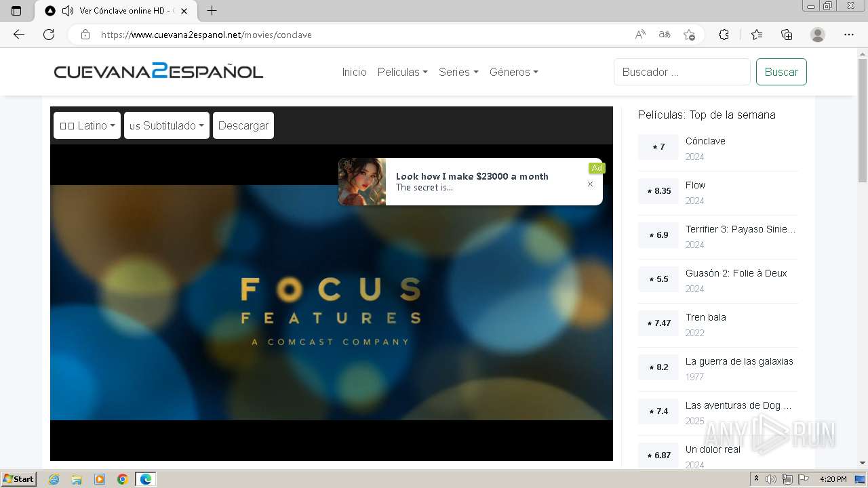This screenshot has width=868, height=488.
Task: Click the action center flag icon
Action: 804,479
